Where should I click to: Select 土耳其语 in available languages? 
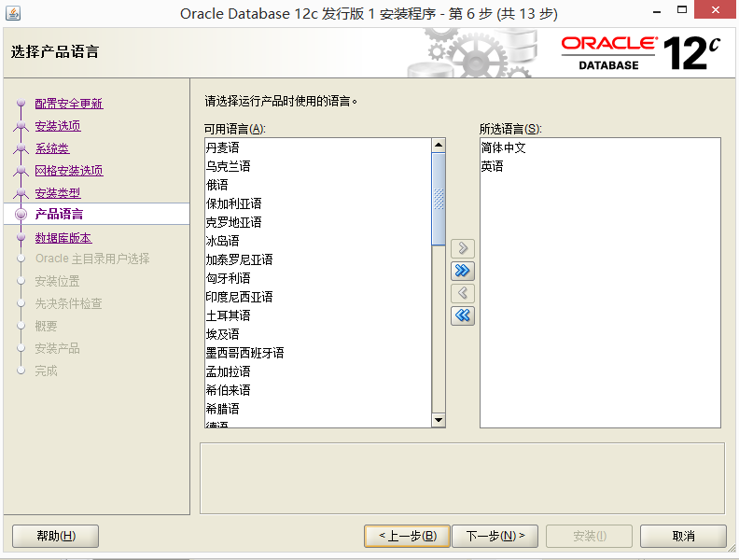318,315
